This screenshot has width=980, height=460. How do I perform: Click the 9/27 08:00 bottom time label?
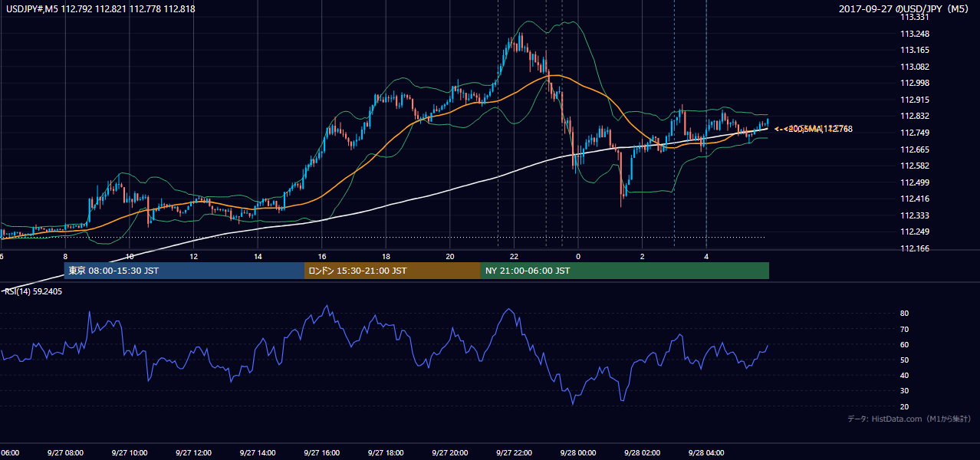pos(64,453)
